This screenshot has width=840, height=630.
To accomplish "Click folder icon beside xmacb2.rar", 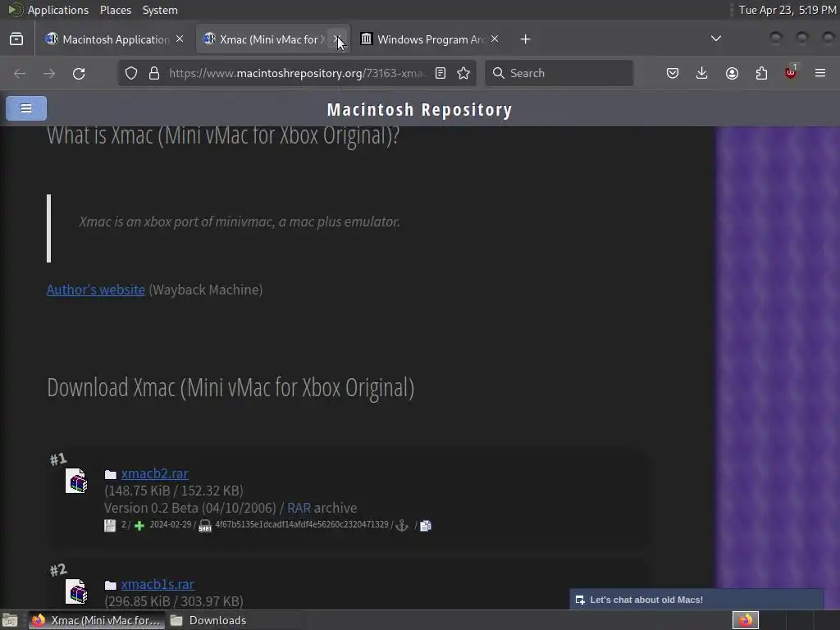I will point(111,475).
